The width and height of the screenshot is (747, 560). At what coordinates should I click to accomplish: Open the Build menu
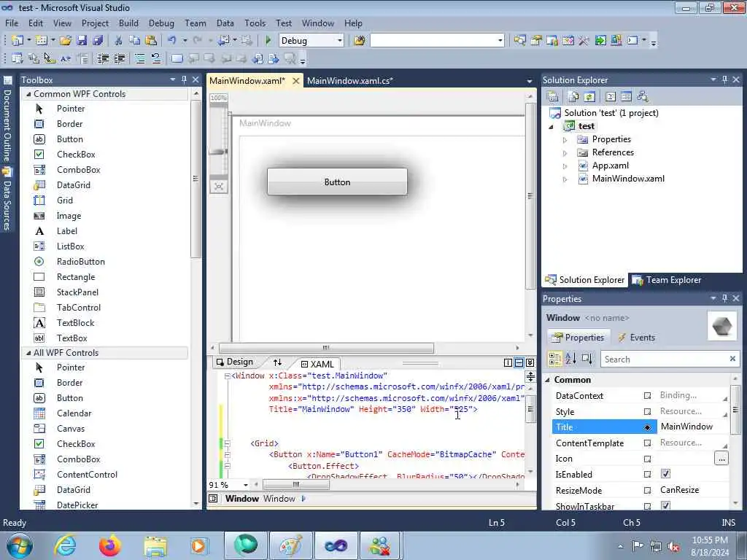pyautogui.click(x=128, y=23)
